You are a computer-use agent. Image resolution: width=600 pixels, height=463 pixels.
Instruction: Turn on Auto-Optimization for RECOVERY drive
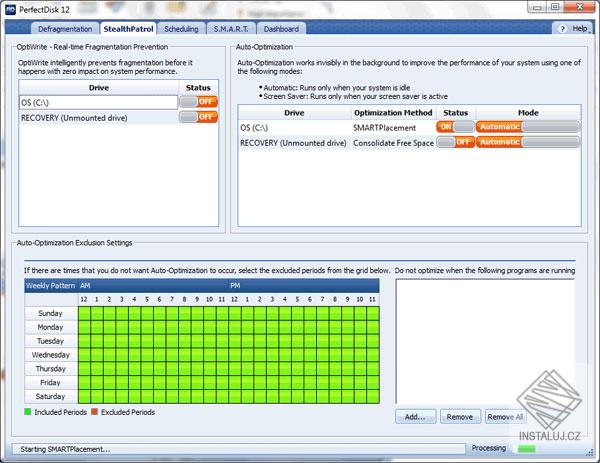click(455, 142)
